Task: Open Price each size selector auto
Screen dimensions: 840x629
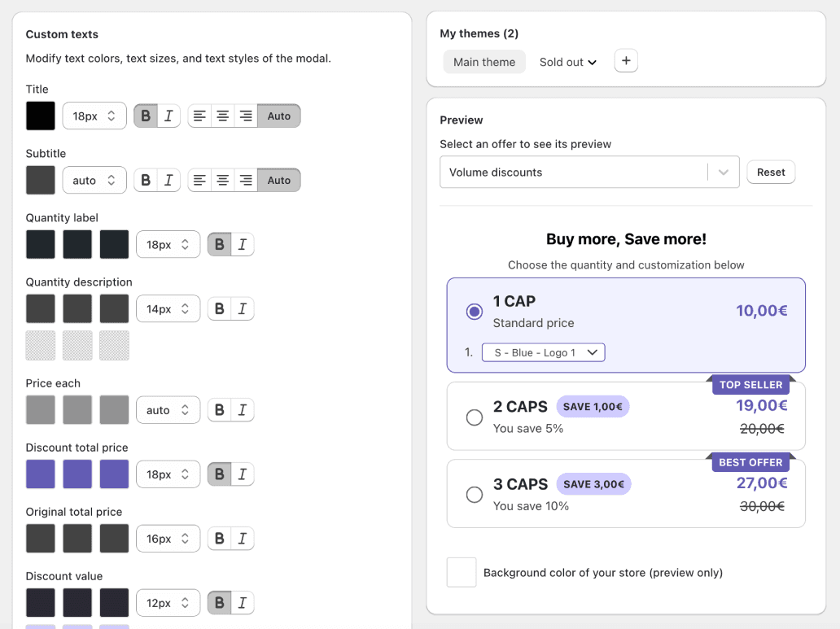Action: (168, 410)
